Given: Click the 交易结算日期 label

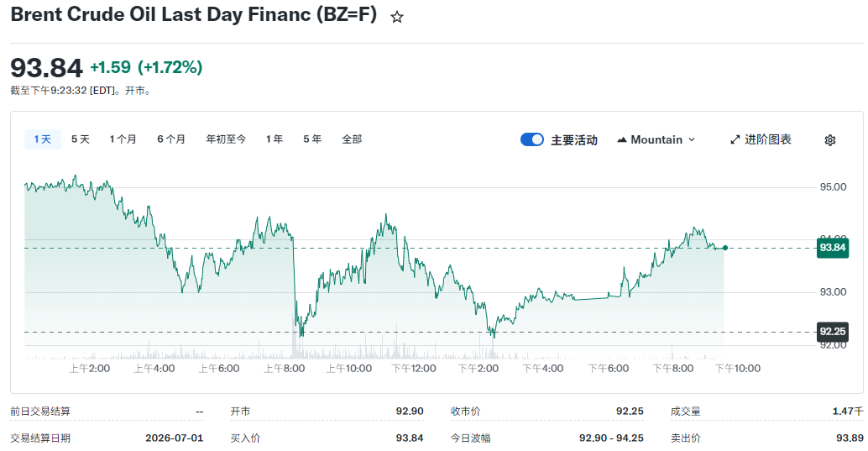Looking at the screenshot, I should click(40, 438).
